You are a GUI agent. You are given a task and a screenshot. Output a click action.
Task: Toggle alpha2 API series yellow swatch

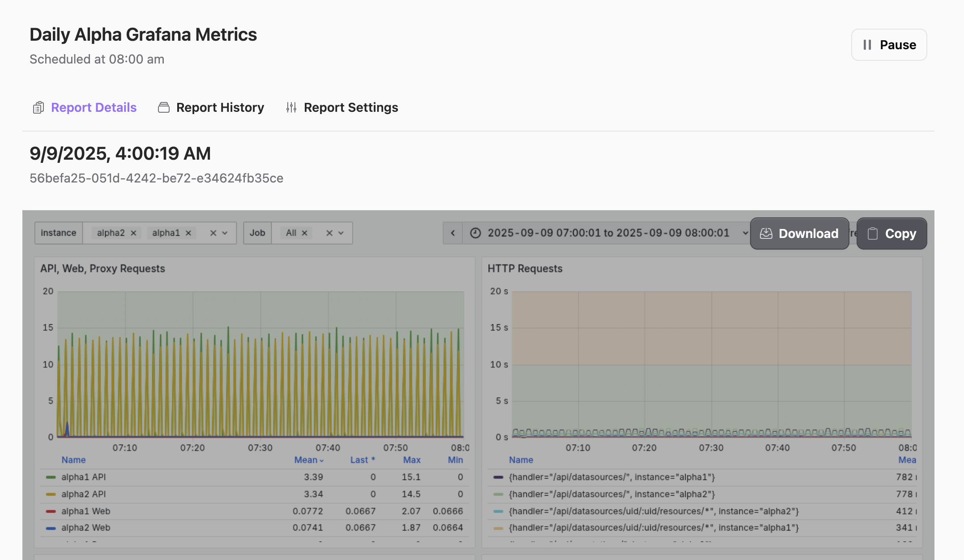click(x=51, y=494)
